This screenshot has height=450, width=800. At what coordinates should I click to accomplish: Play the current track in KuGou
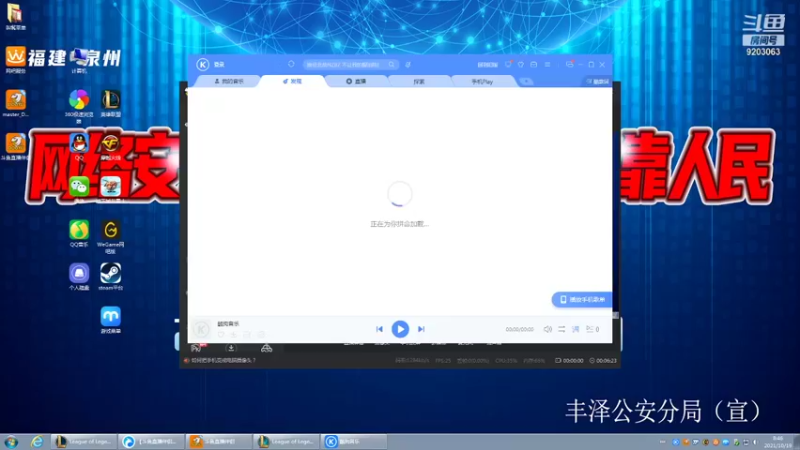(x=400, y=329)
